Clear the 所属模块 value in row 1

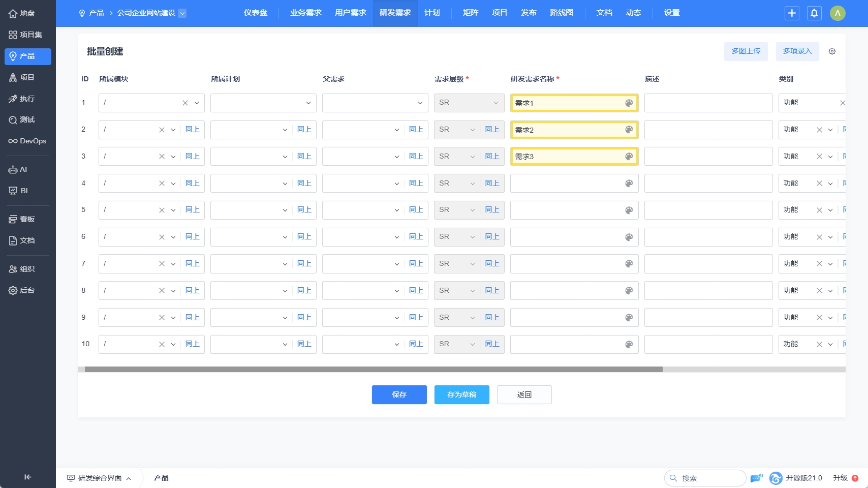tap(185, 103)
